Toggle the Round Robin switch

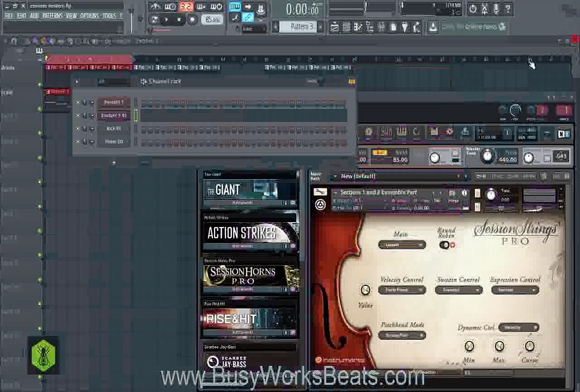[444, 245]
